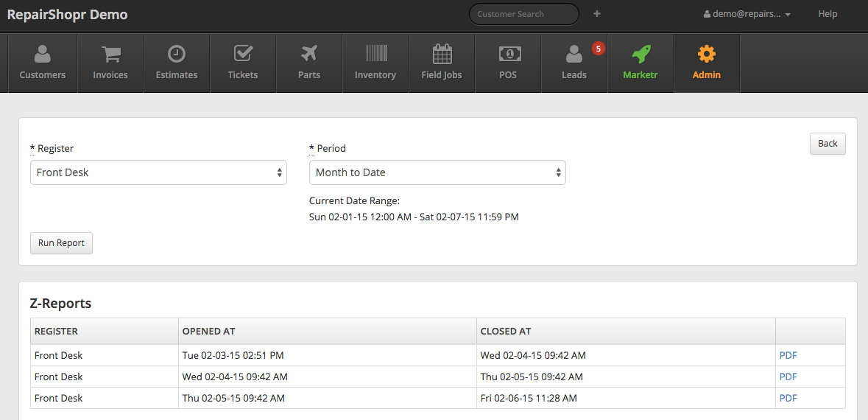Open Tickets checkmark icon
This screenshot has width=868, height=420.
[243, 55]
